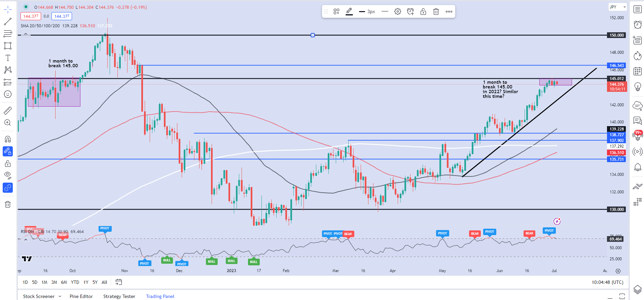644x300 pixels.
Task: Open the prediction and measurement tools
Action: [x=8, y=82]
